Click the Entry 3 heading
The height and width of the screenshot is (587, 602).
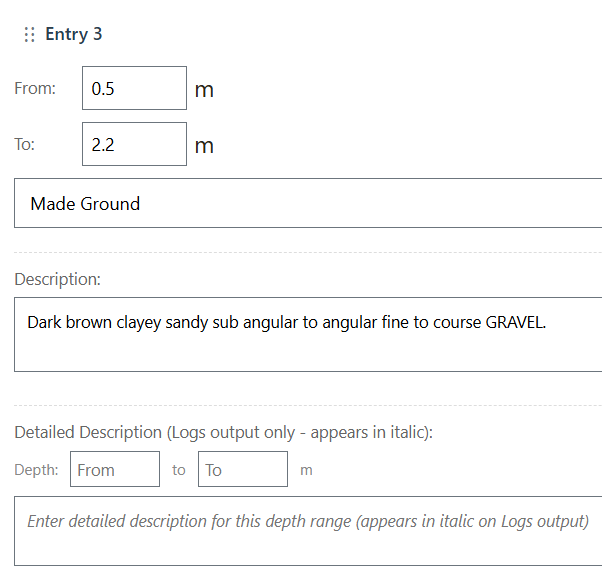74,34
